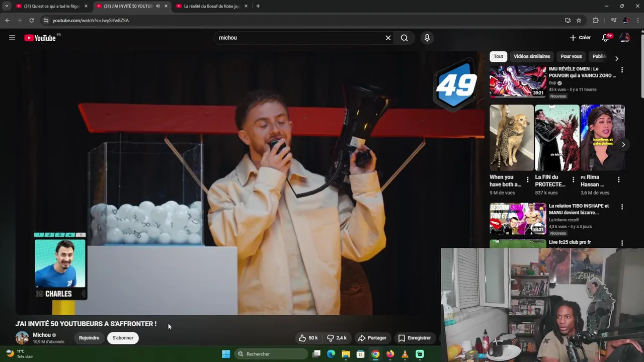This screenshot has height=362, width=644.
Task: Go back to the previous page
Action: [7, 20]
